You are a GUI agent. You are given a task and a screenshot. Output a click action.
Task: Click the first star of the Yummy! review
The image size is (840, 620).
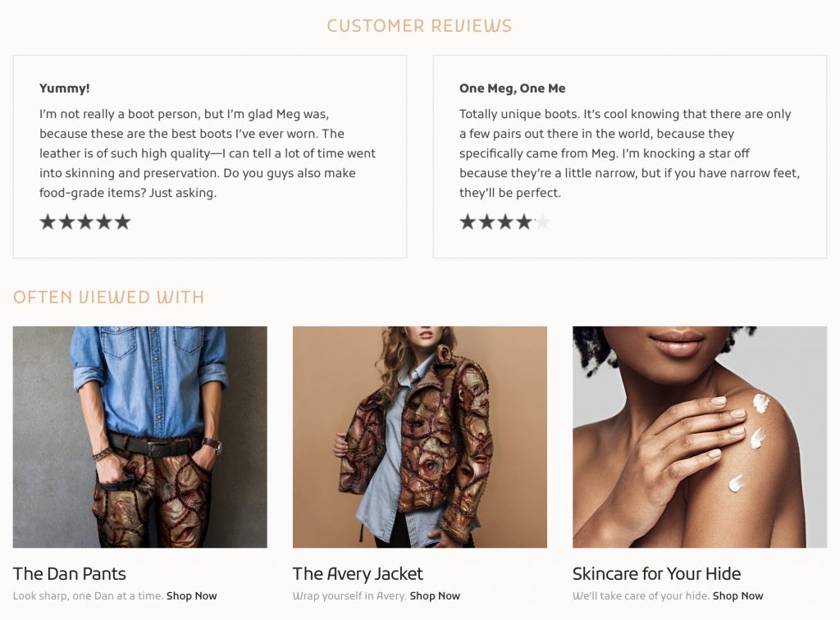pyautogui.click(x=48, y=221)
